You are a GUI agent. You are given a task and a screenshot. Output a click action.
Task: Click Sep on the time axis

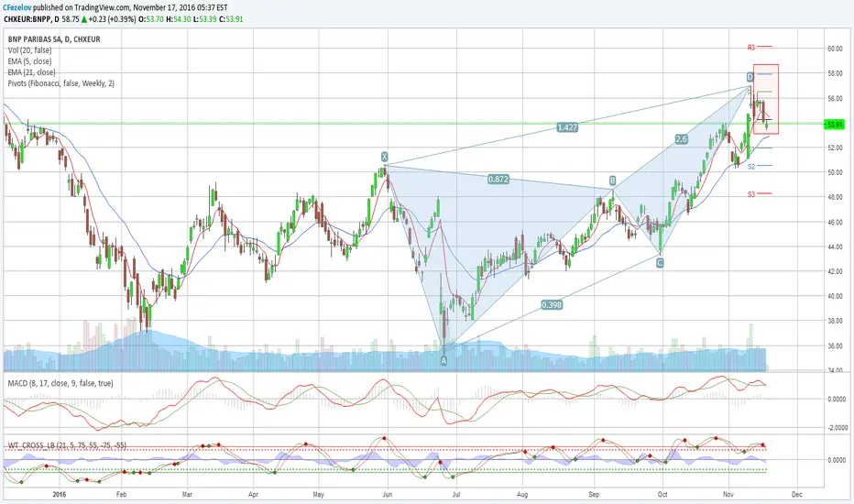(x=594, y=495)
